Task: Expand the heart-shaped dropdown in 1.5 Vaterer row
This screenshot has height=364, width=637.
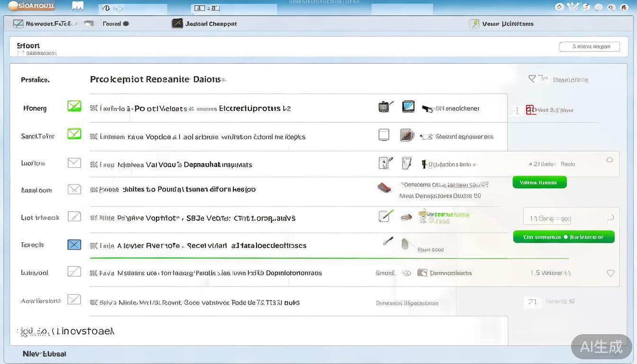Action: coord(610,273)
